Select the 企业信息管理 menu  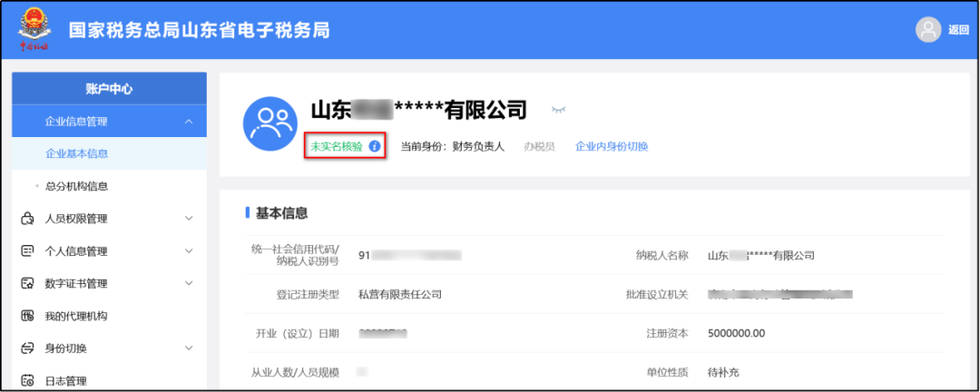click(110, 122)
